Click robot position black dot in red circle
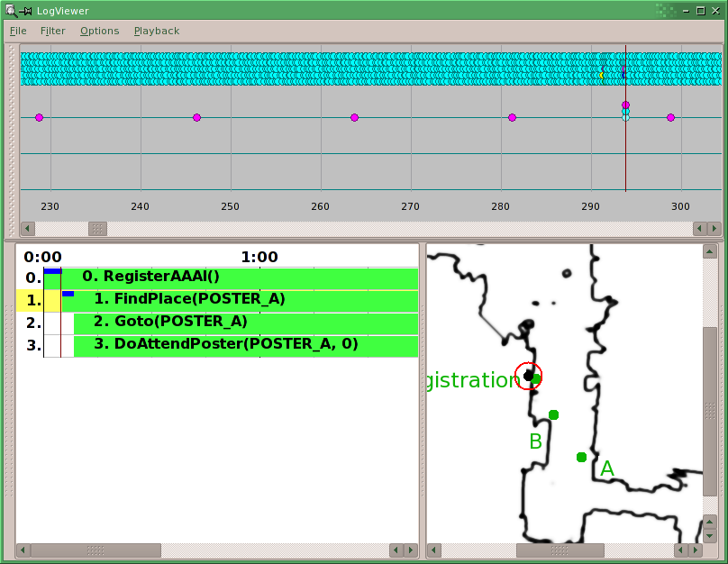Image resolution: width=728 pixels, height=564 pixels. tap(528, 376)
